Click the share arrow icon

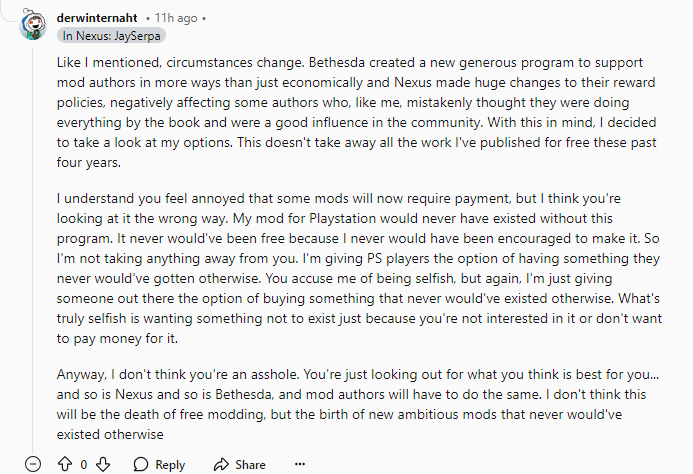[x=221, y=464]
